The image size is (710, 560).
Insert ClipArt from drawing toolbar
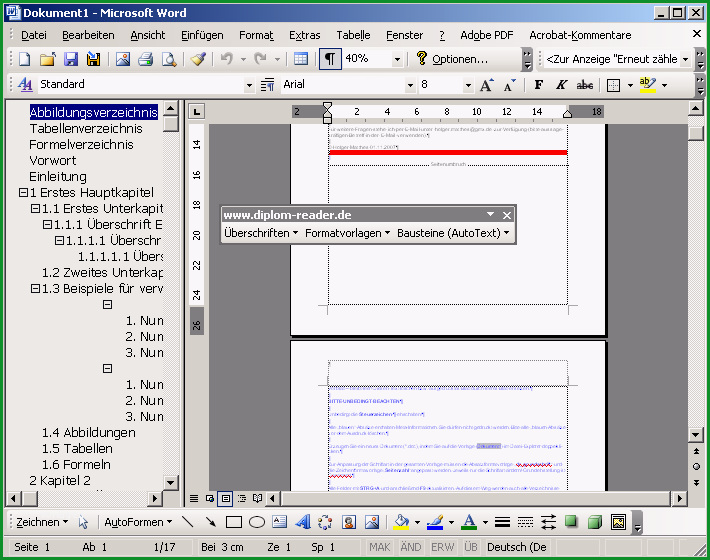(x=349, y=522)
